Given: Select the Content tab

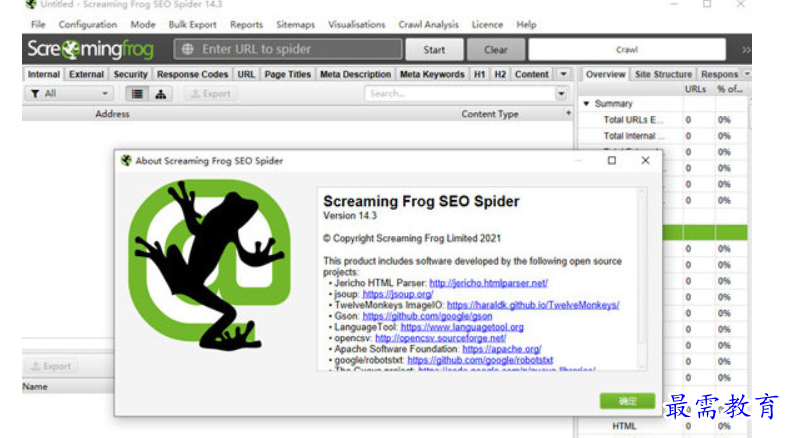Looking at the screenshot, I should pos(532,74).
